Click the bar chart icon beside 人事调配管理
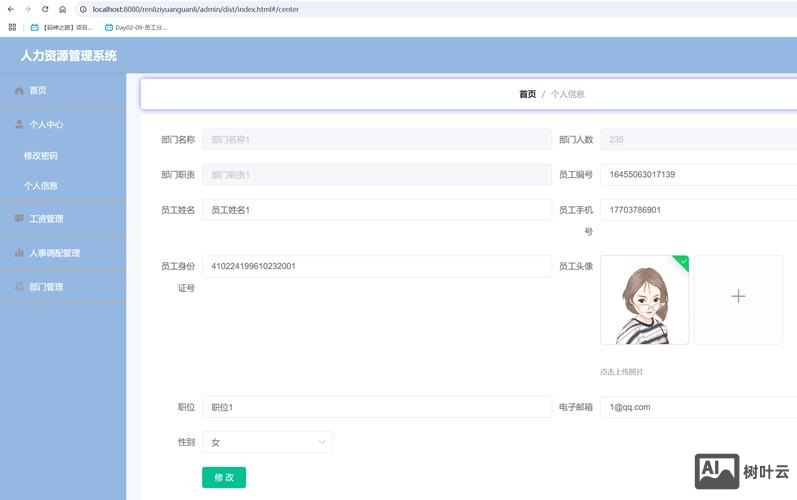Image resolution: width=797 pixels, height=500 pixels. 19,253
